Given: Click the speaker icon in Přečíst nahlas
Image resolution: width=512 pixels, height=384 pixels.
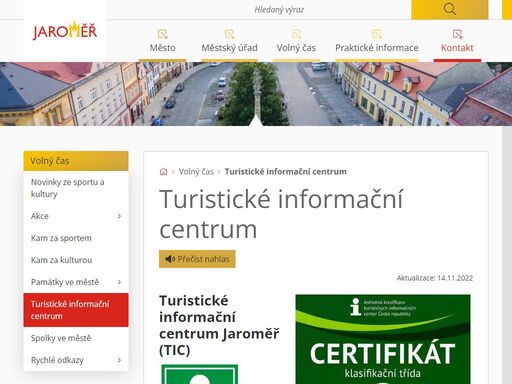Looking at the screenshot, I should (170, 259).
